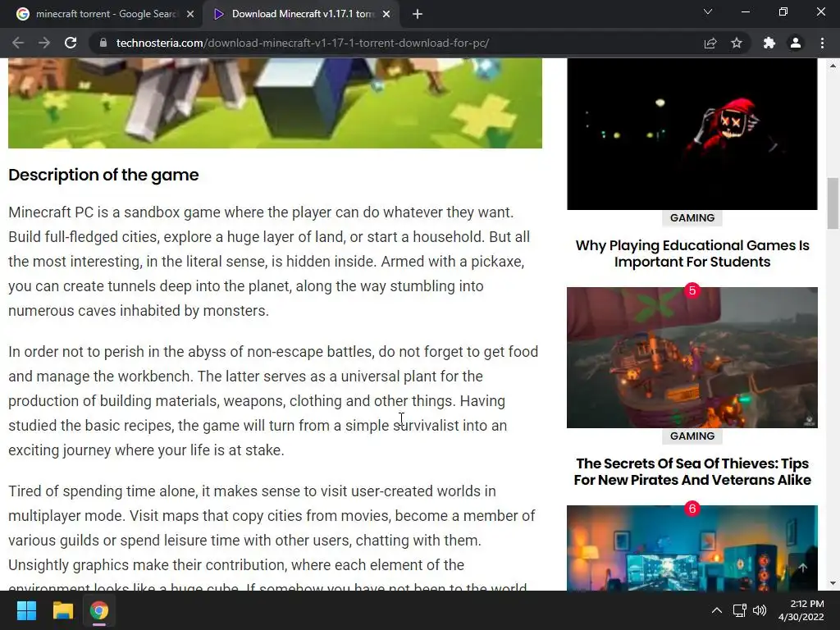Click the vertical scrollbar thumb
This screenshot has height=630, width=840.
pos(833,203)
